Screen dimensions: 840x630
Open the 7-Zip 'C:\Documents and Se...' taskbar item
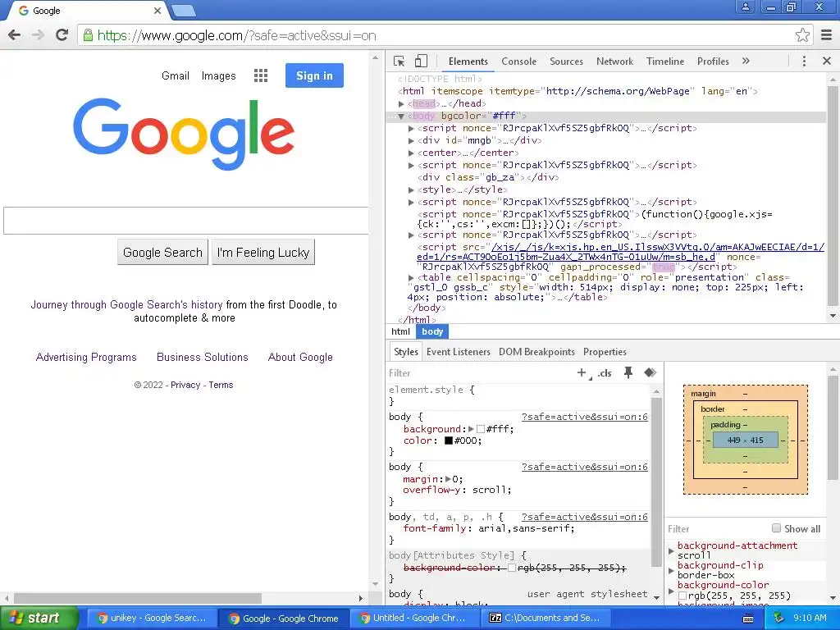pos(546,618)
